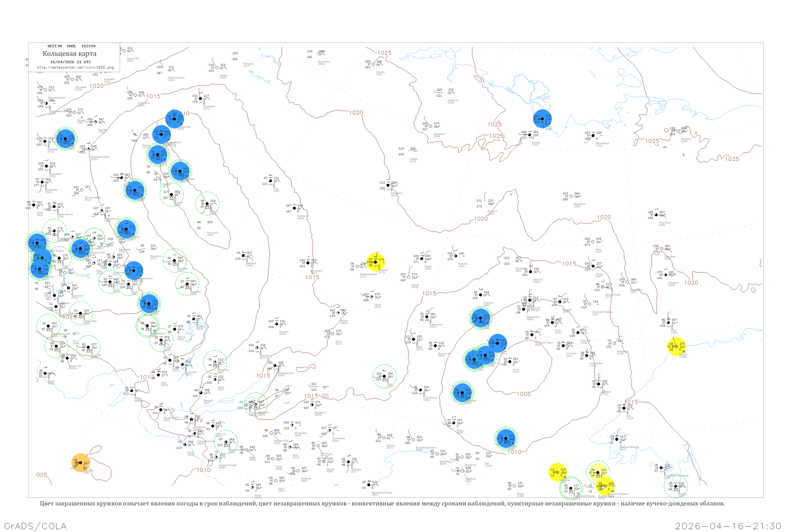Click yellow marker at Полины Осипенко

(605, 486)
